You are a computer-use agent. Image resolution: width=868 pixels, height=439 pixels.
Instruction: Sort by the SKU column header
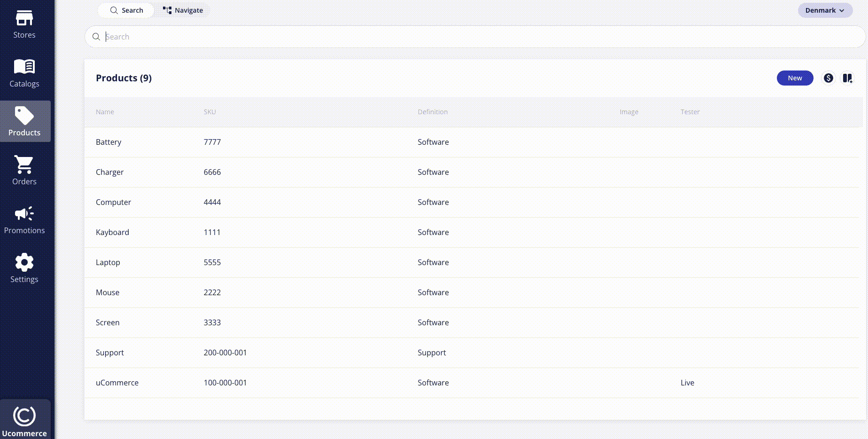(210, 112)
